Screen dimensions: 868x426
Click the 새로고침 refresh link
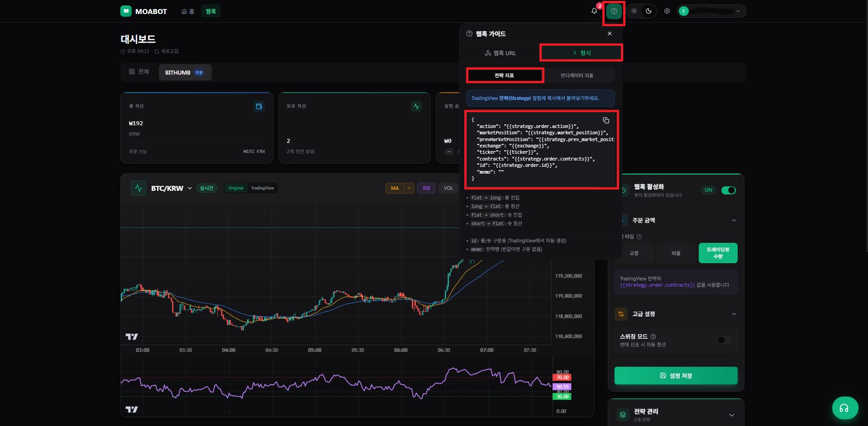(x=167, y=51)
